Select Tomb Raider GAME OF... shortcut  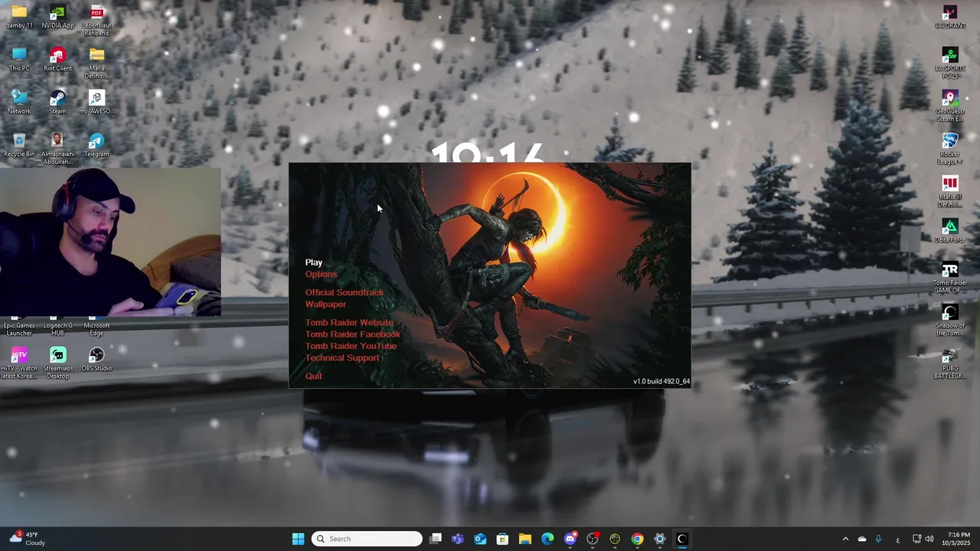(x=950, y=278)
